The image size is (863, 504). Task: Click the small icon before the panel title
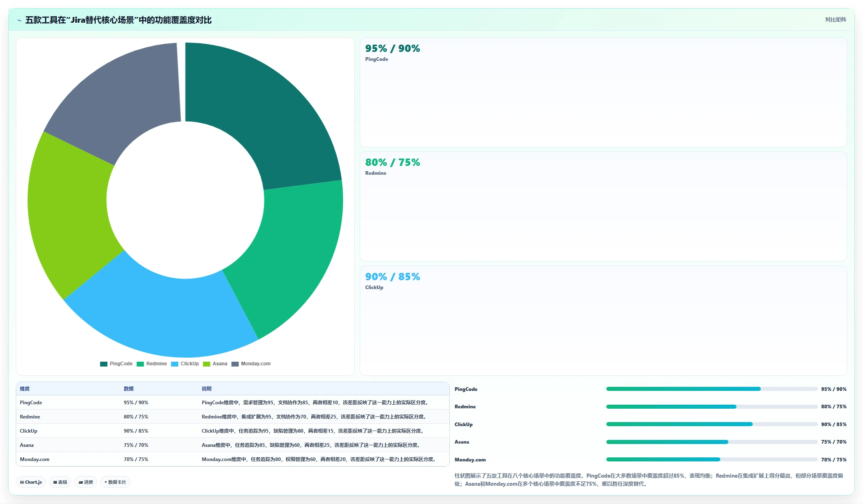pos(19,20)
